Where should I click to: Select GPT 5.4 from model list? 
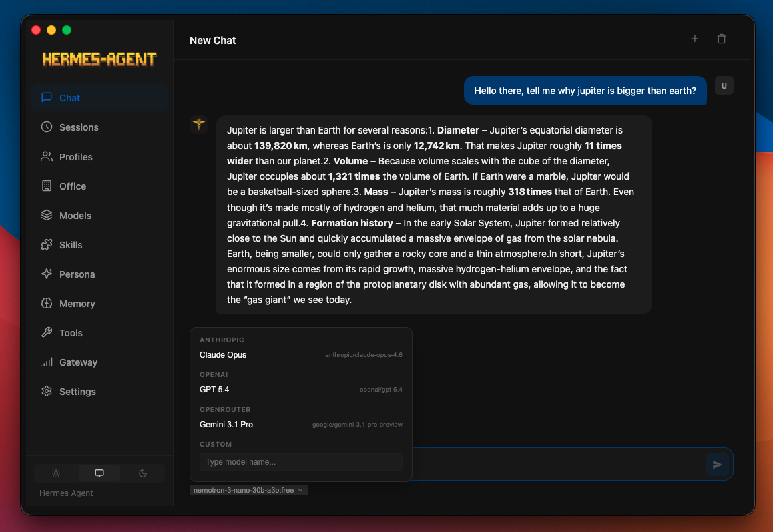click(x=300, y=390)
